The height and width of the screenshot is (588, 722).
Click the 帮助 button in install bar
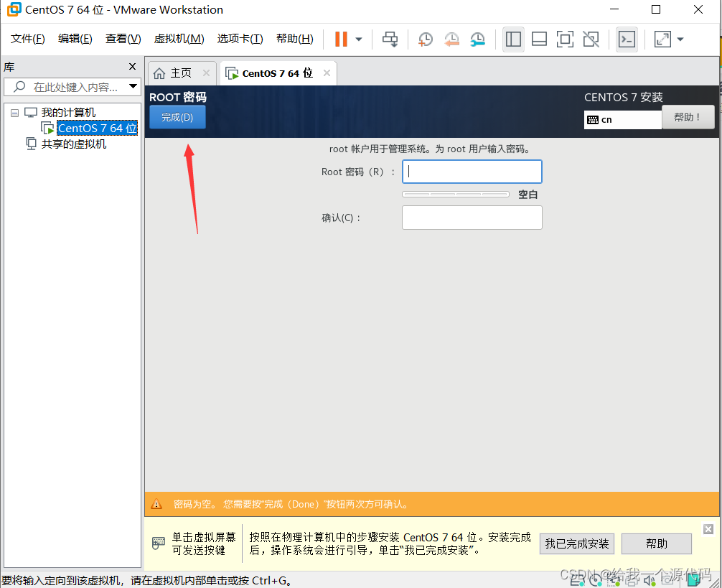pos(656,543)
